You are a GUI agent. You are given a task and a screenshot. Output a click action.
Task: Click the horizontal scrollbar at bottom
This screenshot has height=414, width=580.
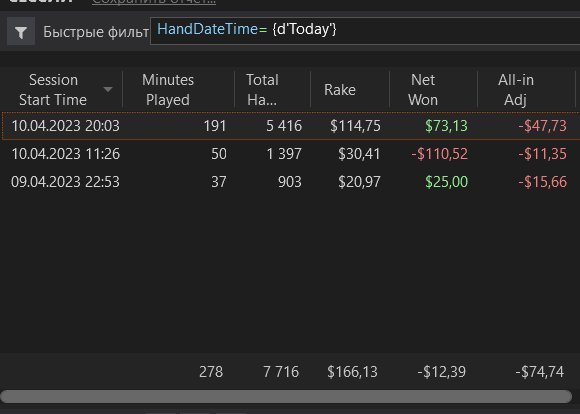click(x=286, y=396)
